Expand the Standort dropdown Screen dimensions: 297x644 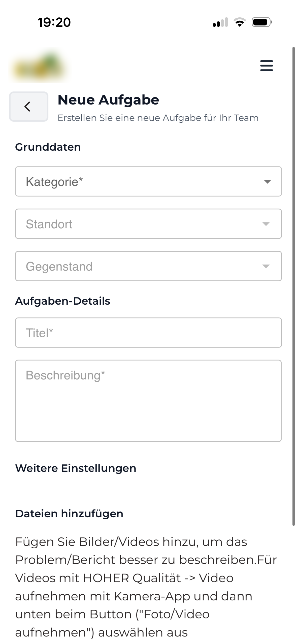(148, 223)
